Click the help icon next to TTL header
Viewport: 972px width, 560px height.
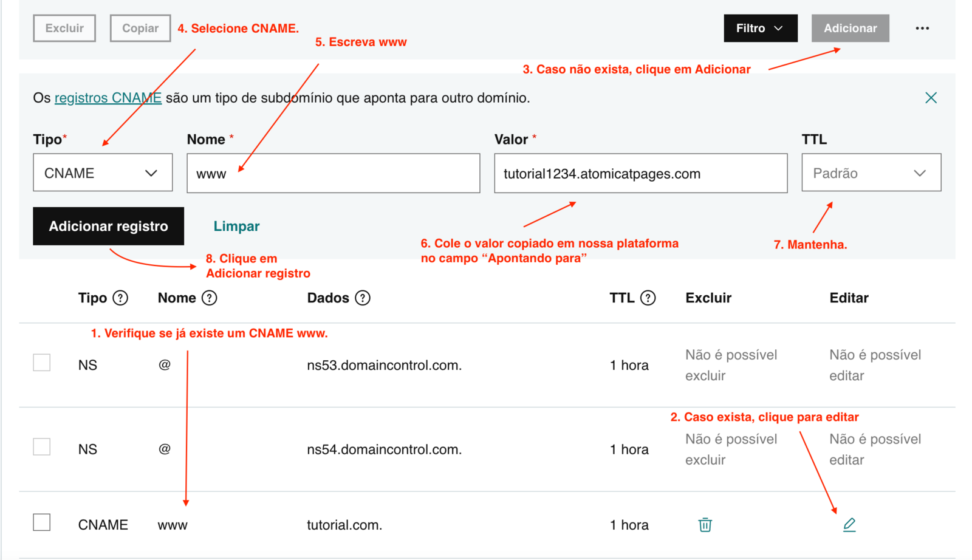click(648, 298)
